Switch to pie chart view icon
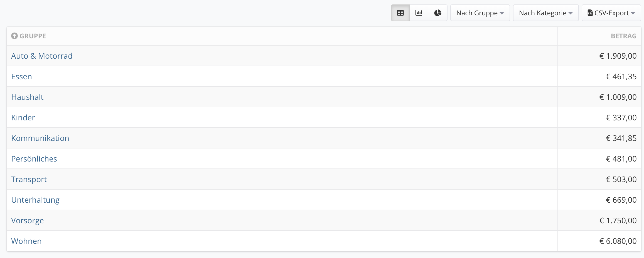 pyautogui.click(x=437, y=13)
